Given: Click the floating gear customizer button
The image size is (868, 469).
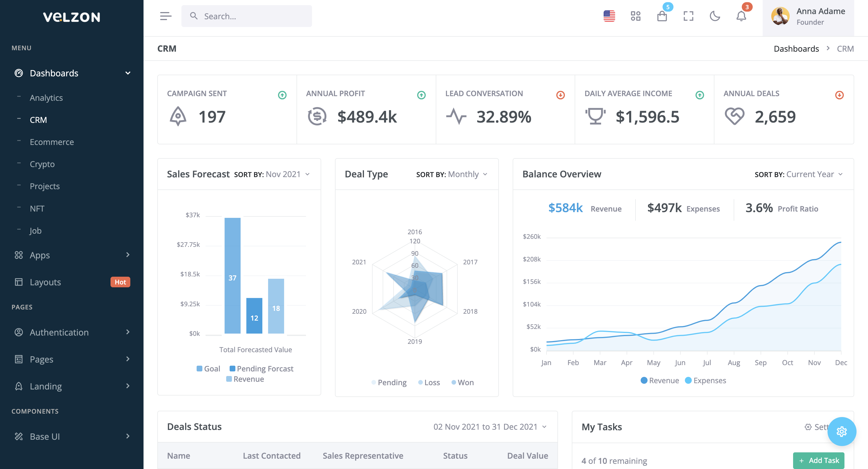Looking at the screenshot, I should coord(841,431).
